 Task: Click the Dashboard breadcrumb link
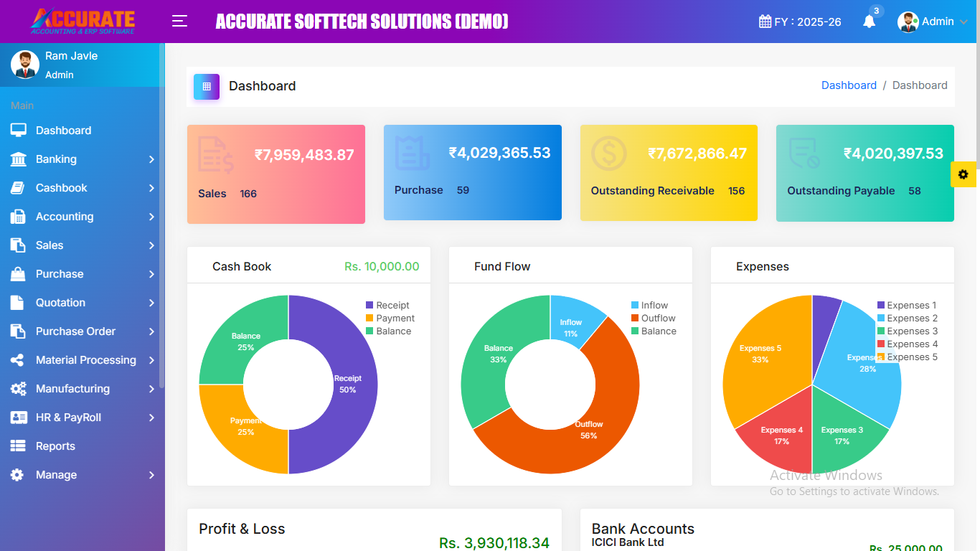849,85
